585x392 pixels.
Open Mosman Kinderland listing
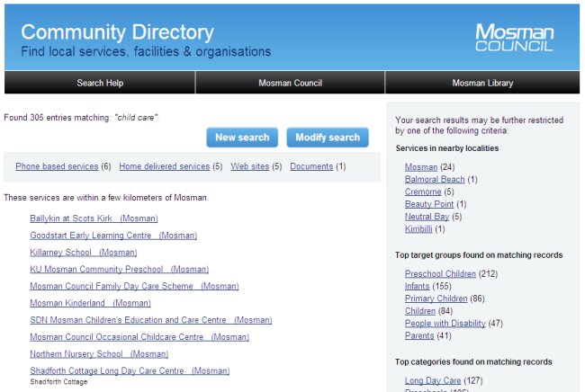[90, 303]
